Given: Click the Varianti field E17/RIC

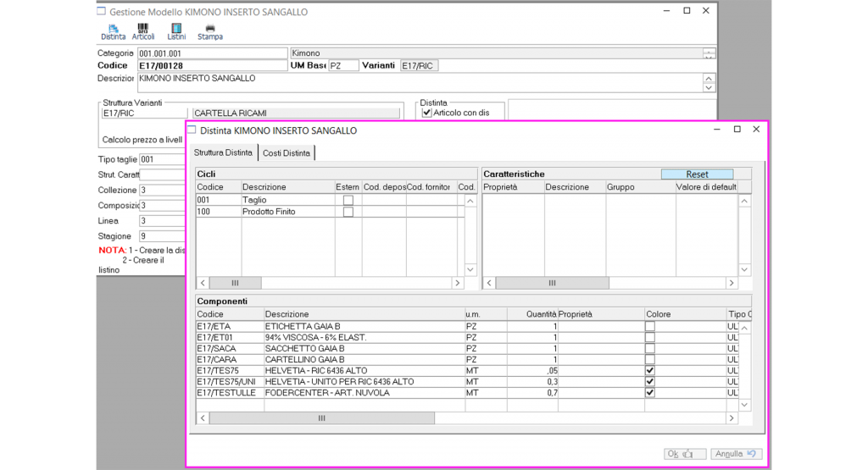Looking at the screenshot, I should point(419,66).
